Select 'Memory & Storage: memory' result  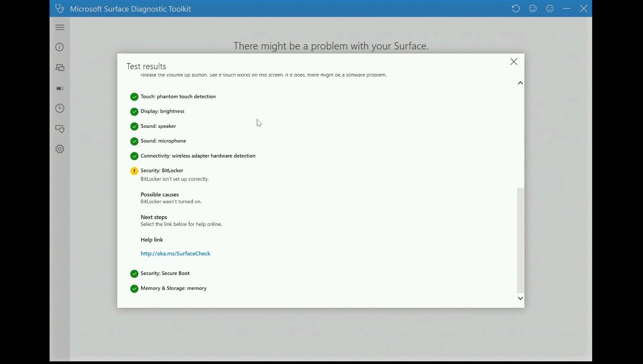point(174,288)
